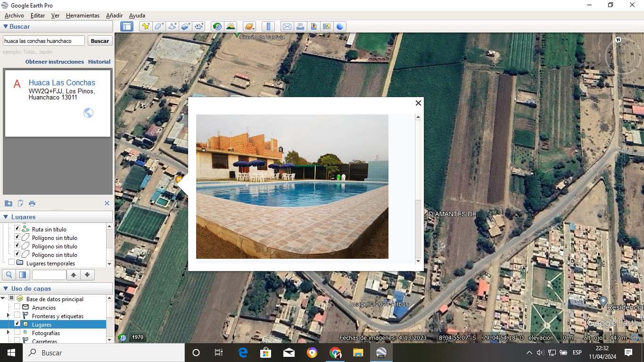
Task: Show historical imagery clock tool
Action: pyautogui.click(x=217, y=26)
